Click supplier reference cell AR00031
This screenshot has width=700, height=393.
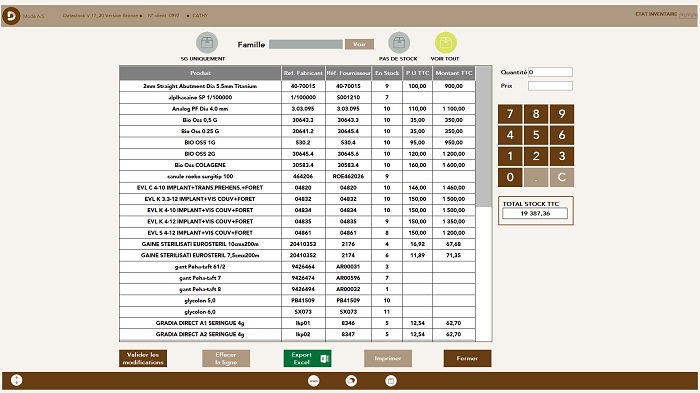[348, 267]
